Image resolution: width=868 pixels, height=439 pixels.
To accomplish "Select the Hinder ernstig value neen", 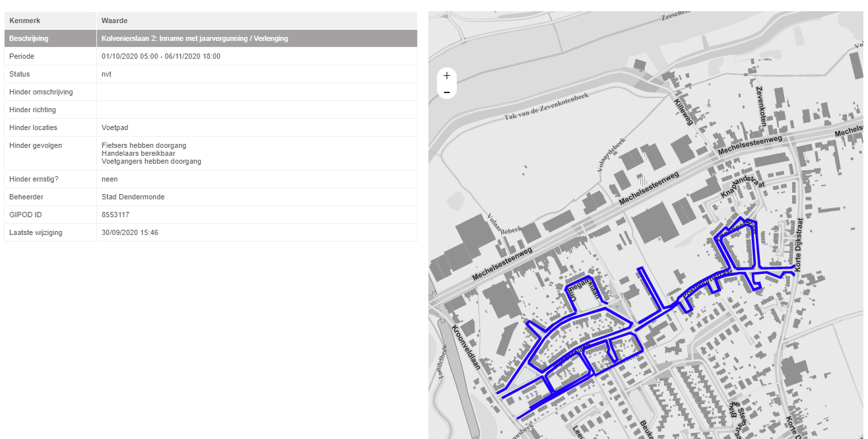I will click(x=109, y=180).
